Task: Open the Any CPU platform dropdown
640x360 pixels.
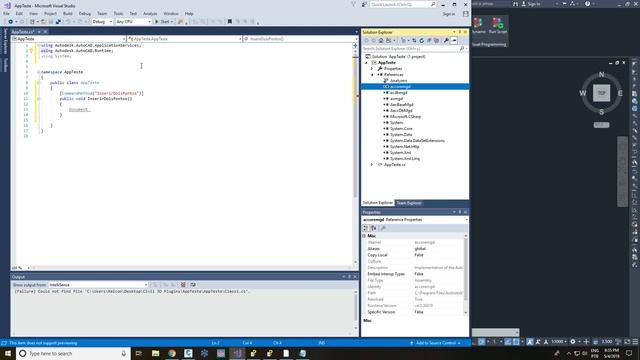Action: coord(133,22)
